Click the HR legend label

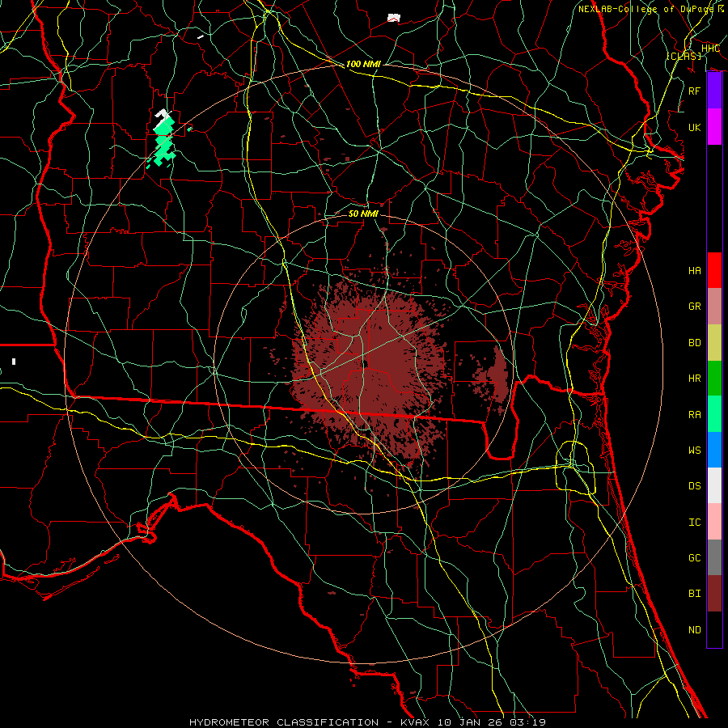[694, 379]
